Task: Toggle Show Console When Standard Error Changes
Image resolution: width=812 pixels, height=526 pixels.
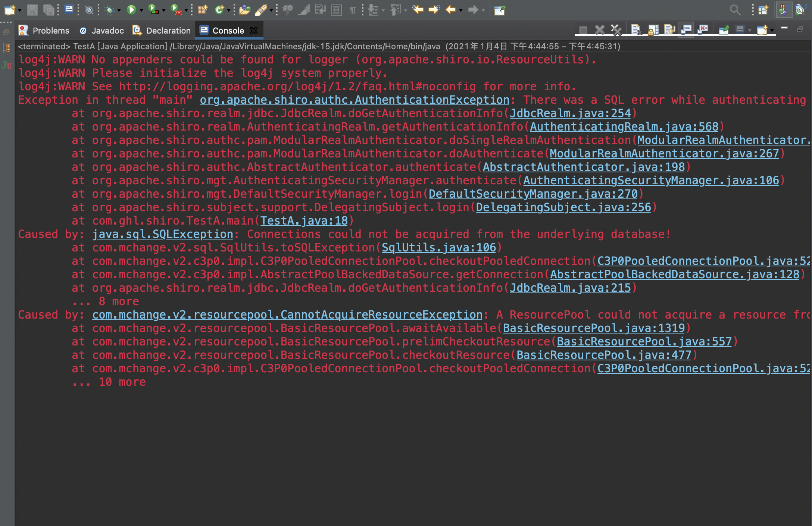Action: [703, 30]
